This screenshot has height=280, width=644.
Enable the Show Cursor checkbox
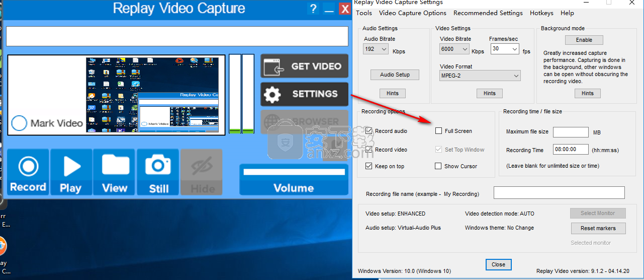point(438,166)
